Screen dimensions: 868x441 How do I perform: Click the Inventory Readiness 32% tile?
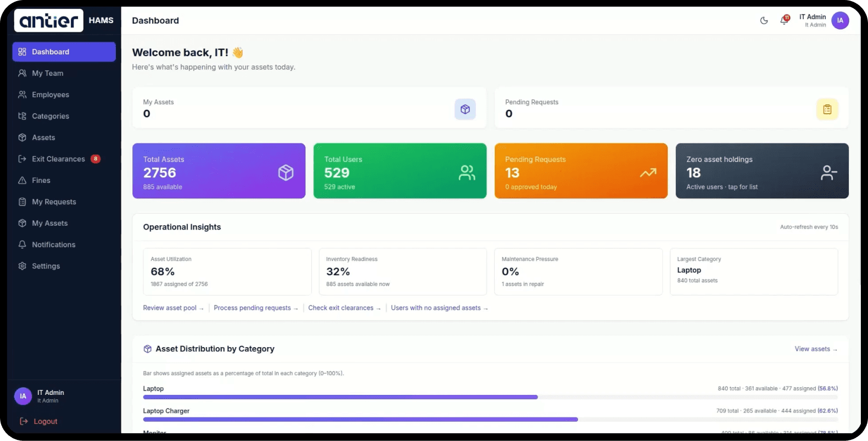click(403, 272)
